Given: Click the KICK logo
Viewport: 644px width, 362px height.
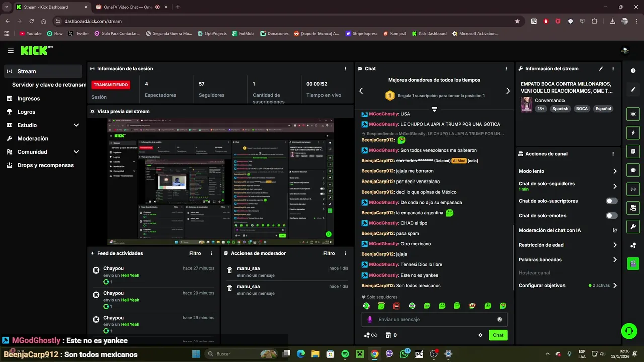Looking at the screenshot, I should (x=37, y=51).
